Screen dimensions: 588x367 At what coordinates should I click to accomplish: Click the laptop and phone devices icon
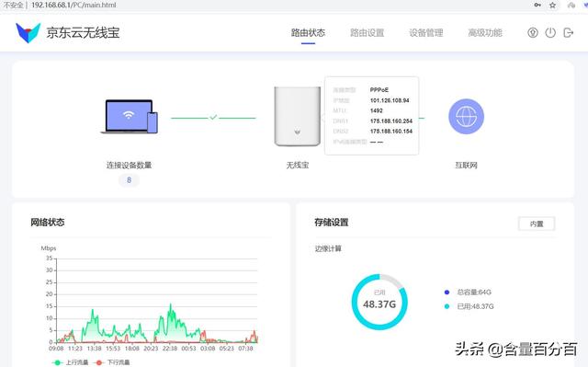click(x=130, y=116)
